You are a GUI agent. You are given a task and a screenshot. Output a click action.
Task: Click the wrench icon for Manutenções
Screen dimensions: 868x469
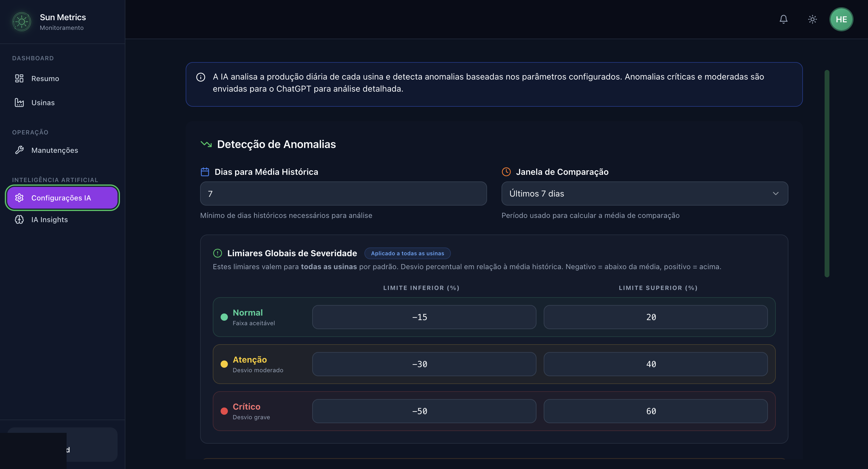coord(19,150)
